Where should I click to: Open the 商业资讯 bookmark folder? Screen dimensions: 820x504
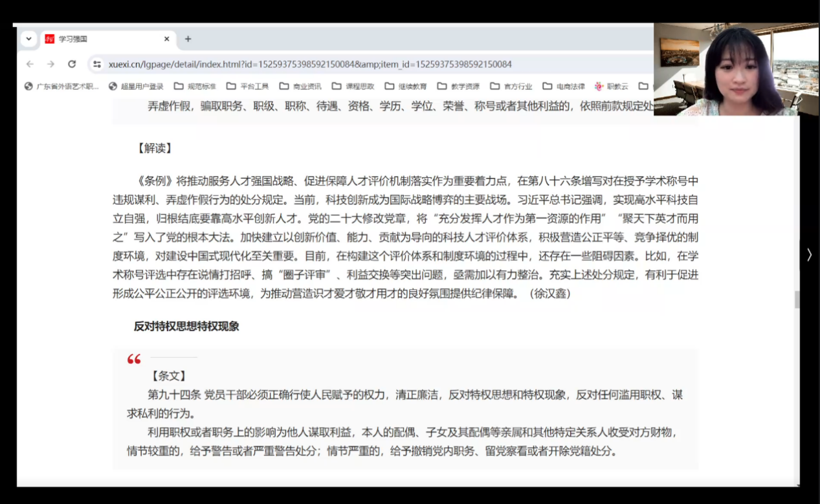point(300,86)
